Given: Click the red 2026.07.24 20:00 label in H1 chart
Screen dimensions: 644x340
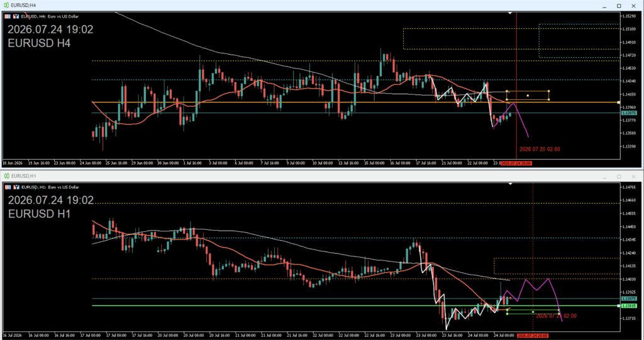Looking at the screenshot, I should [533, 336].
